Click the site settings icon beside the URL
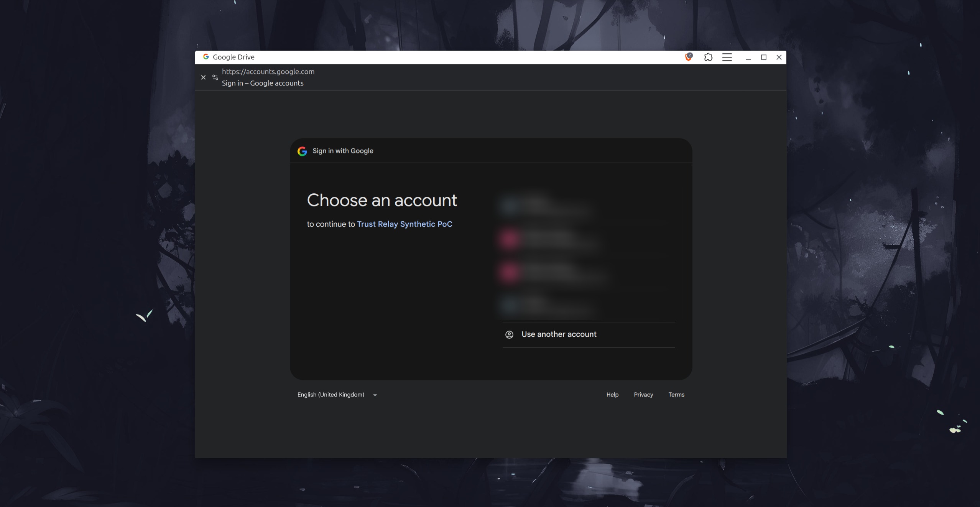Image resolution: width=980 pixels, height=507 pixels. point(215,77)
